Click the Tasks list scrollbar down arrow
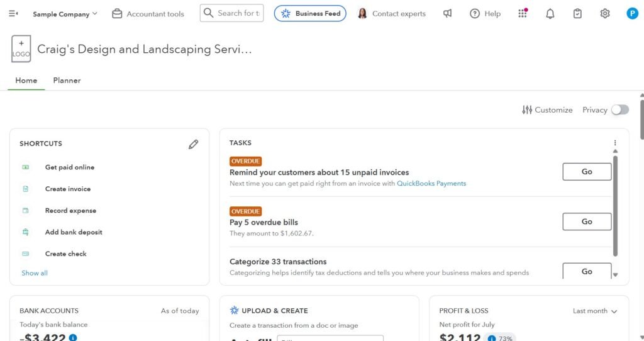Screen dimensions: 644x341 [615, 274]
